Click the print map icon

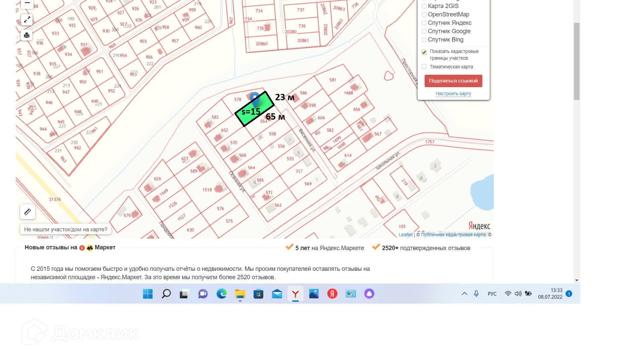pyautogui.click(x=27, y=35)
